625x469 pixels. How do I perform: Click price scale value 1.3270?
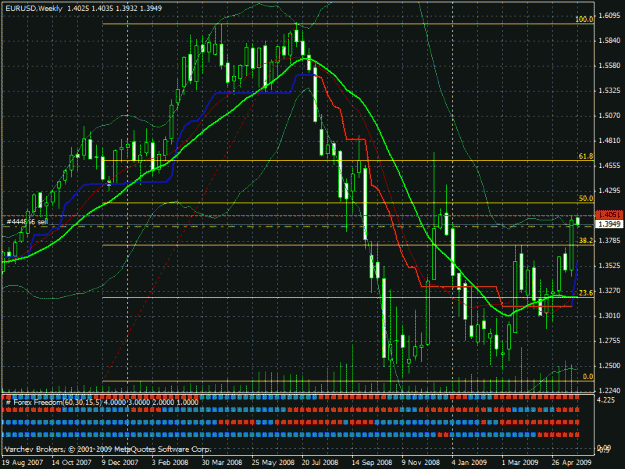coord(610,291)
